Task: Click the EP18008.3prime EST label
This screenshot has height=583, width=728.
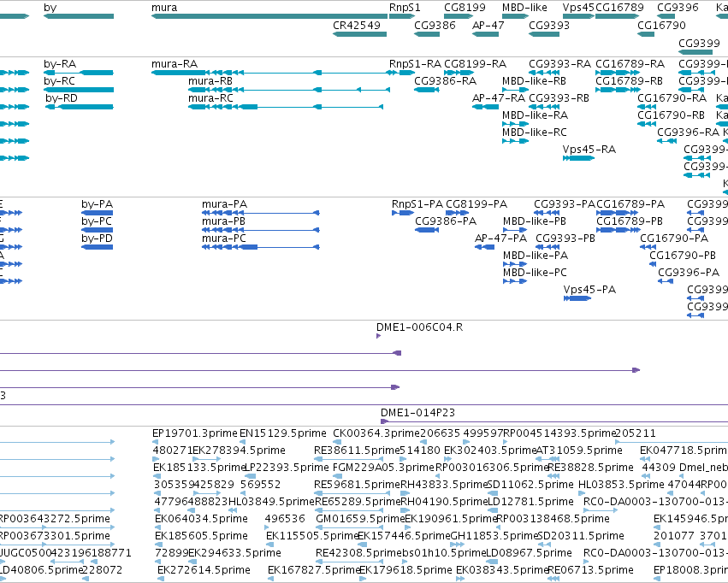Action: click(690, 570)
